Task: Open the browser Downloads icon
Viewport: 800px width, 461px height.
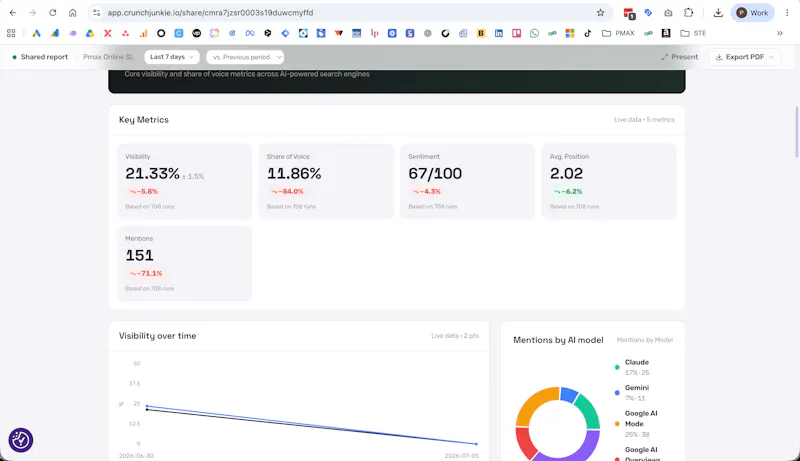Action: point(718,13)
